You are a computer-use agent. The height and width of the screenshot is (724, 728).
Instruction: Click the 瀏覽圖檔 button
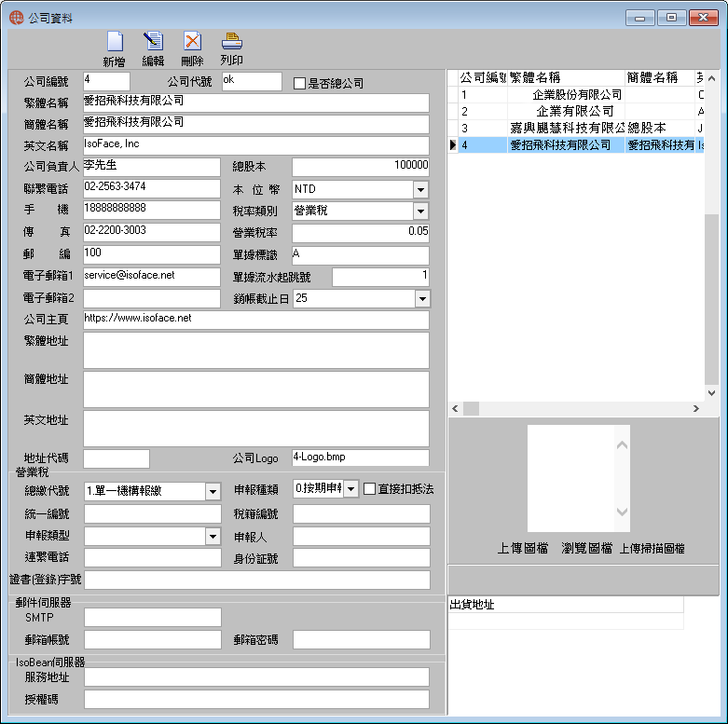587,548
